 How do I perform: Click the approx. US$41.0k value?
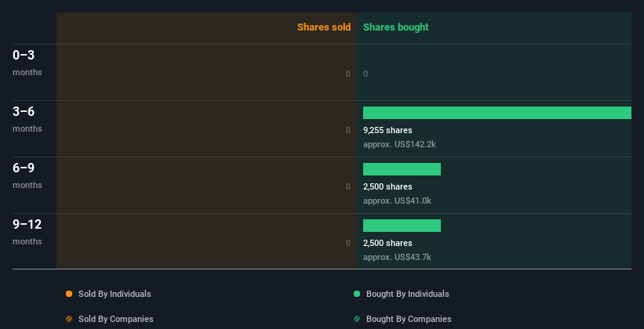pos(397,201)
